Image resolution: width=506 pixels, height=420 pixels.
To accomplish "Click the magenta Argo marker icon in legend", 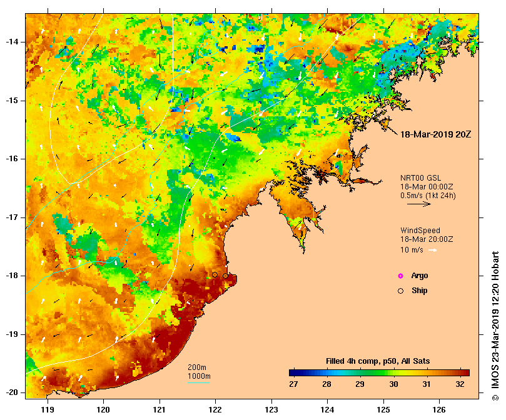I will click(400, 276).
